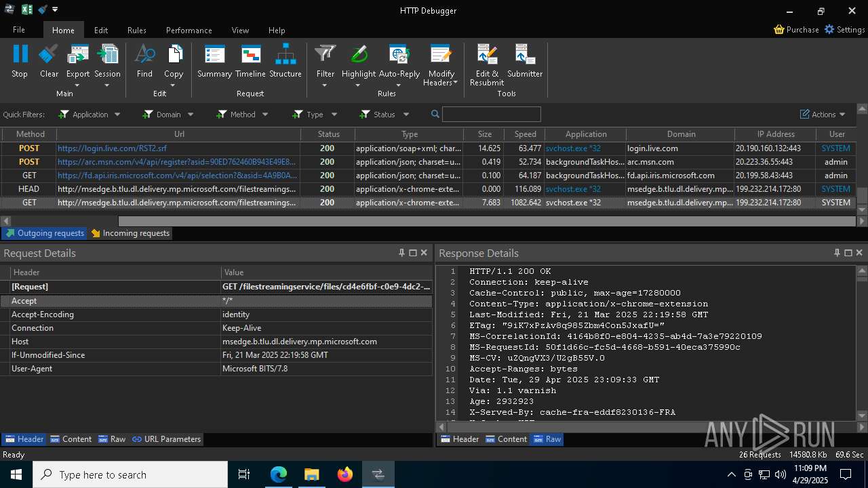
Task: Close the Response Details panel
Action: click(859, 253)
